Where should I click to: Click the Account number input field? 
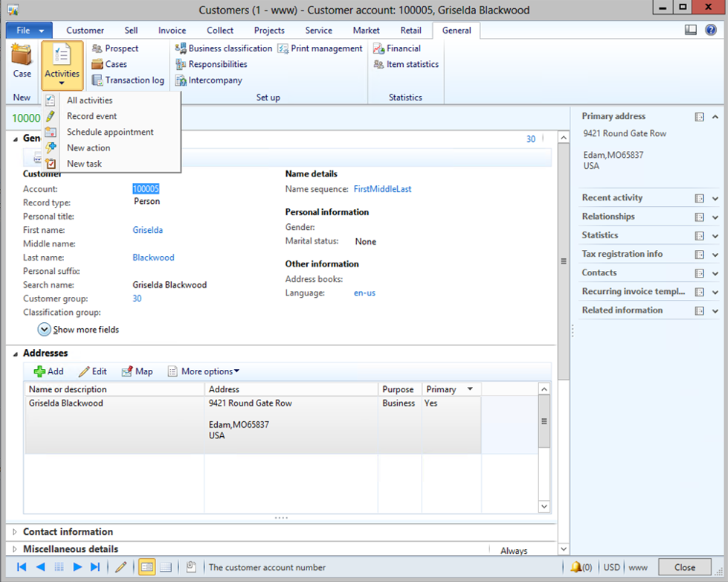[146, 189]
